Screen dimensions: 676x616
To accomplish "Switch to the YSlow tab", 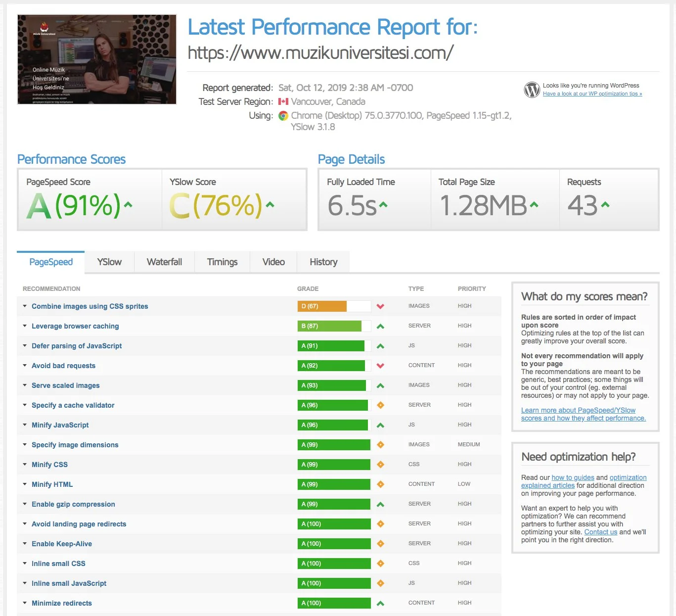I will [109, 262].
